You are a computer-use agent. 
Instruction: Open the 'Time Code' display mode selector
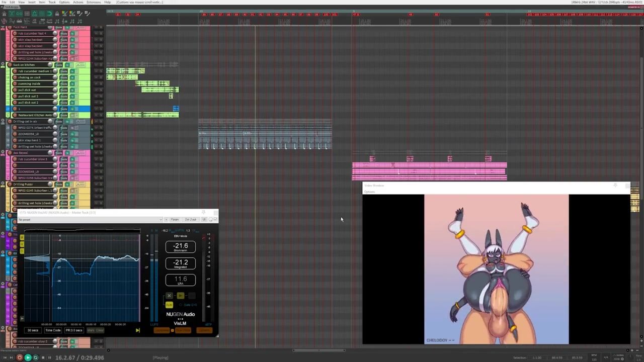point(53,330)
